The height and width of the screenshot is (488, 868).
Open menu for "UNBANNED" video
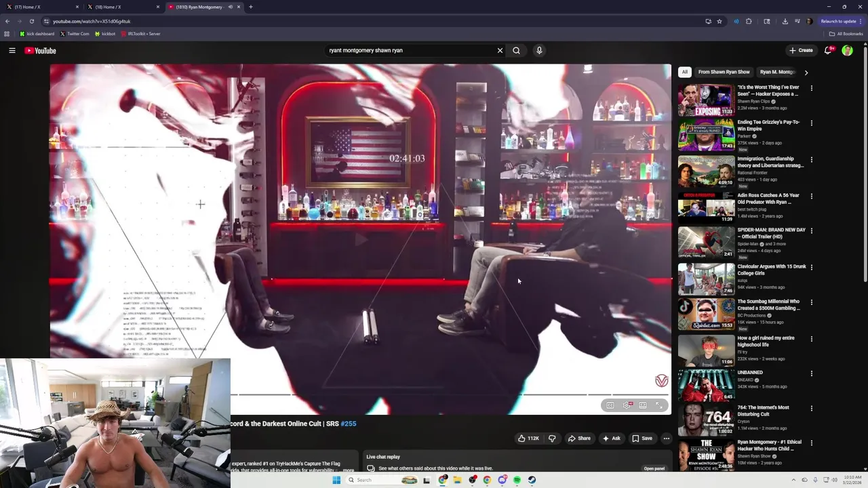tap(811, 373)
